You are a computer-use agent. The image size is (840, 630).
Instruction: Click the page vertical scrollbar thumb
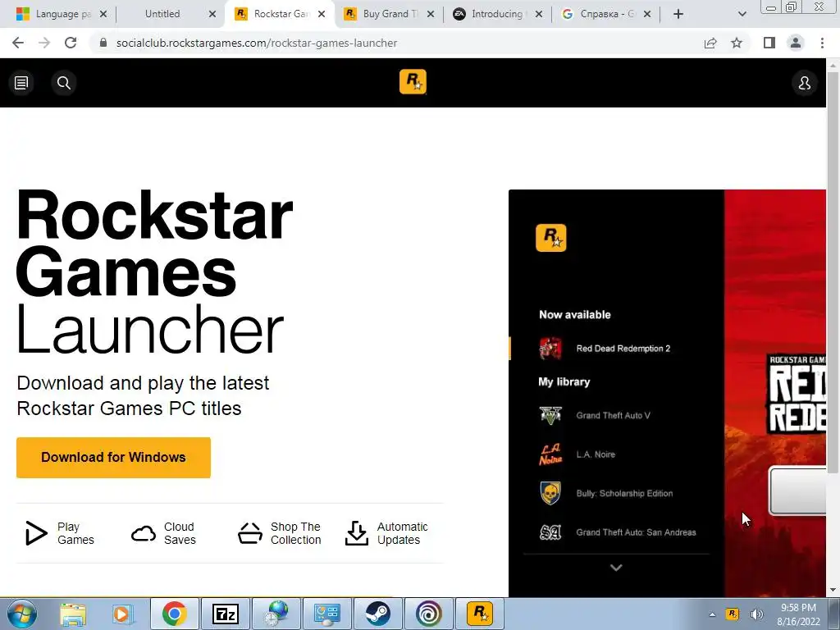(x=833, y=272)
